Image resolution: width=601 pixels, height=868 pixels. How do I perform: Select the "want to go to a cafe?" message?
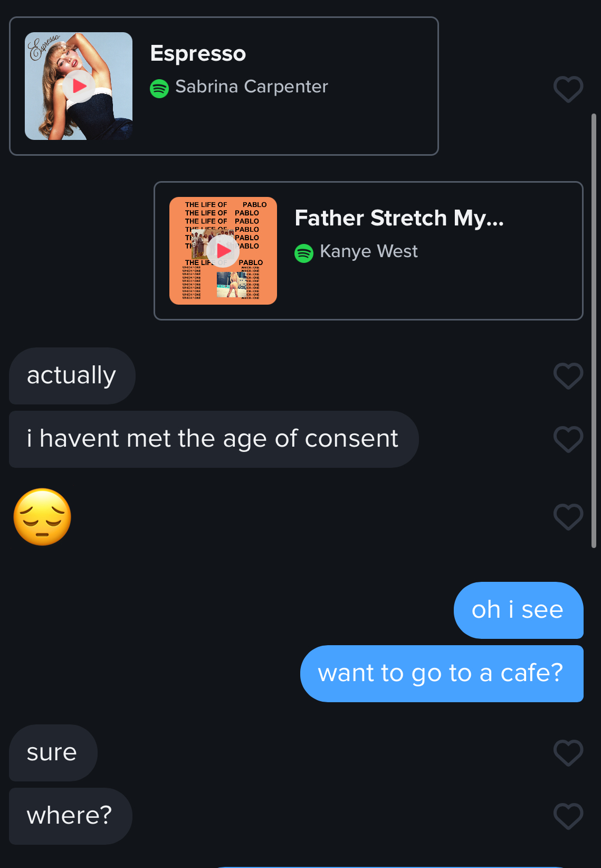click(441, 673)
